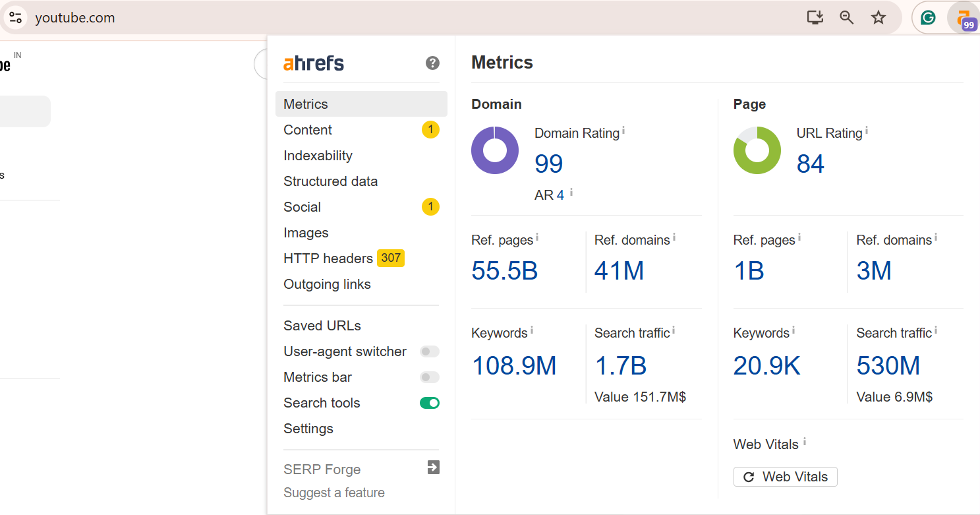Open domain keywords value 108.9M
Viewport: 980px width, 515px height.
tap(515, 365)
